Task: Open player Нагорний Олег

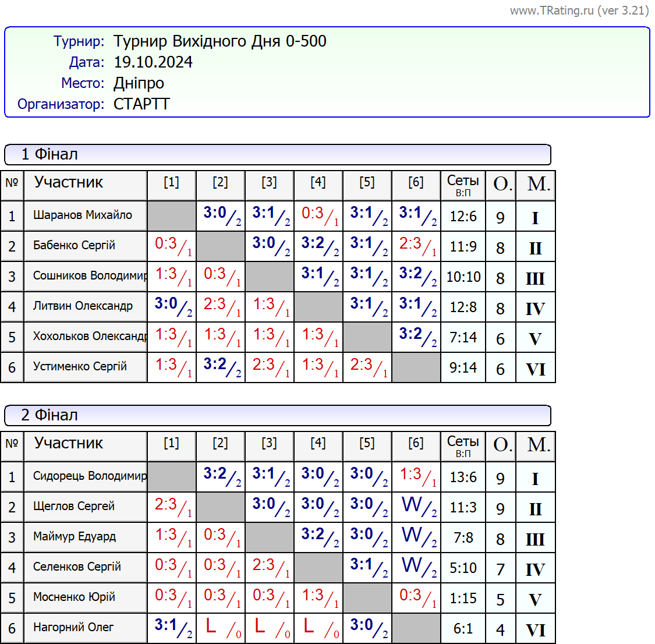Action: click(73, 628)
